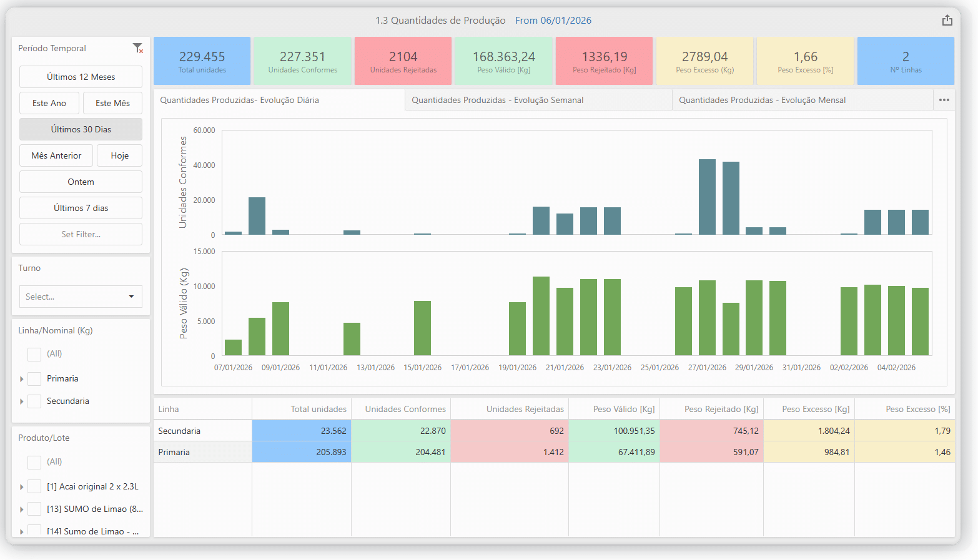Expand the Primaria tree node
The image size is (978, 560).
pyautogui.click(x=22, y=379)
